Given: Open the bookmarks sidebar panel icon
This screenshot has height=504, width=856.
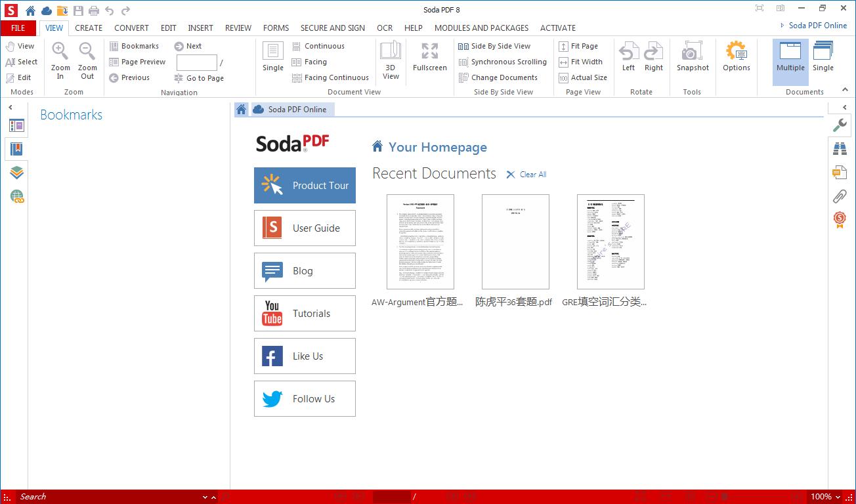Looking at the screenshot, I should point(16,149).
